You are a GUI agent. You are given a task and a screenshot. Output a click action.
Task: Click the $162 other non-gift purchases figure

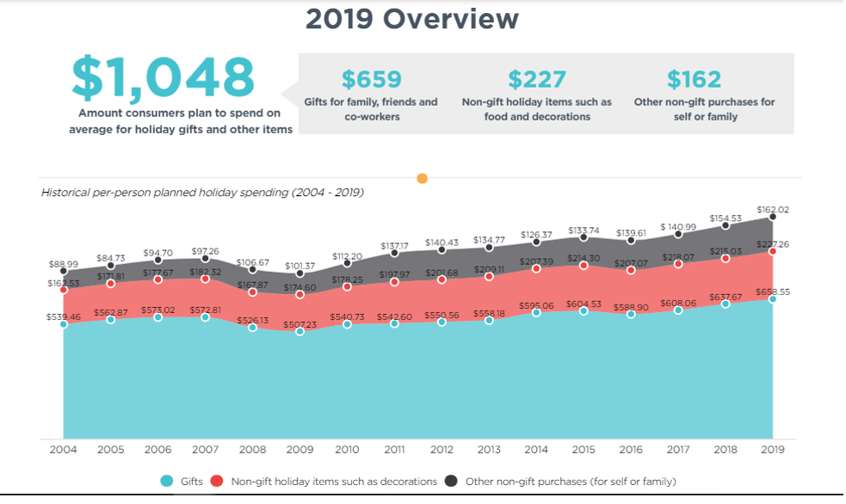694,79
